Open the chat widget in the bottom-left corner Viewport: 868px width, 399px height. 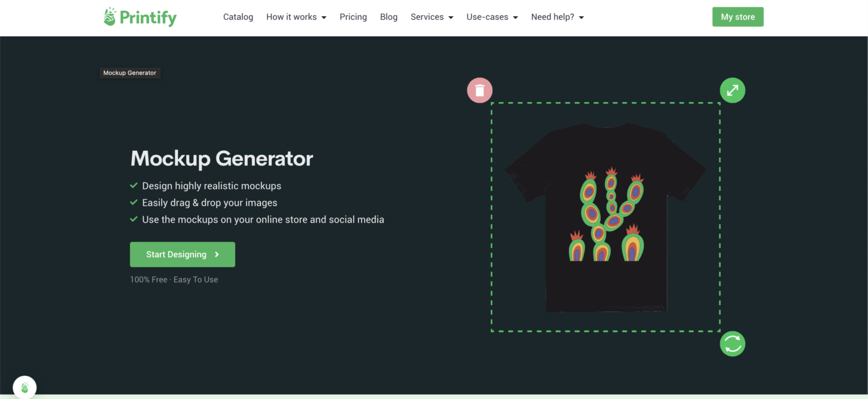pos(24,387)
